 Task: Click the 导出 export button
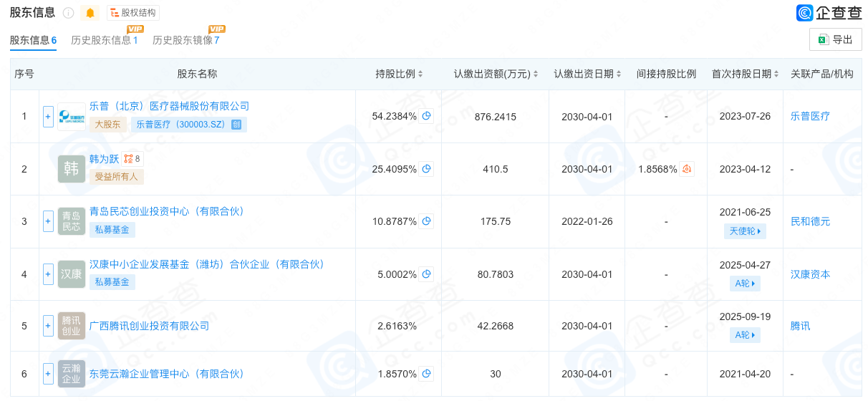(836, 39)
